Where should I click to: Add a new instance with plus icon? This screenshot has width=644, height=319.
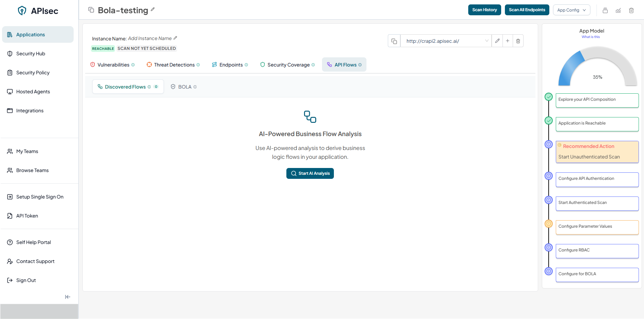(507, 41)
